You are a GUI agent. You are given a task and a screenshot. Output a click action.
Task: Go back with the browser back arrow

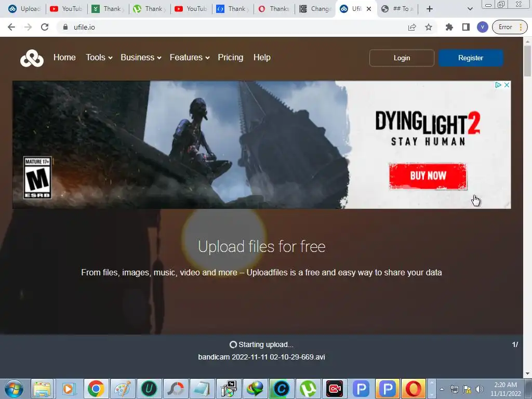(x=11, y=27)
